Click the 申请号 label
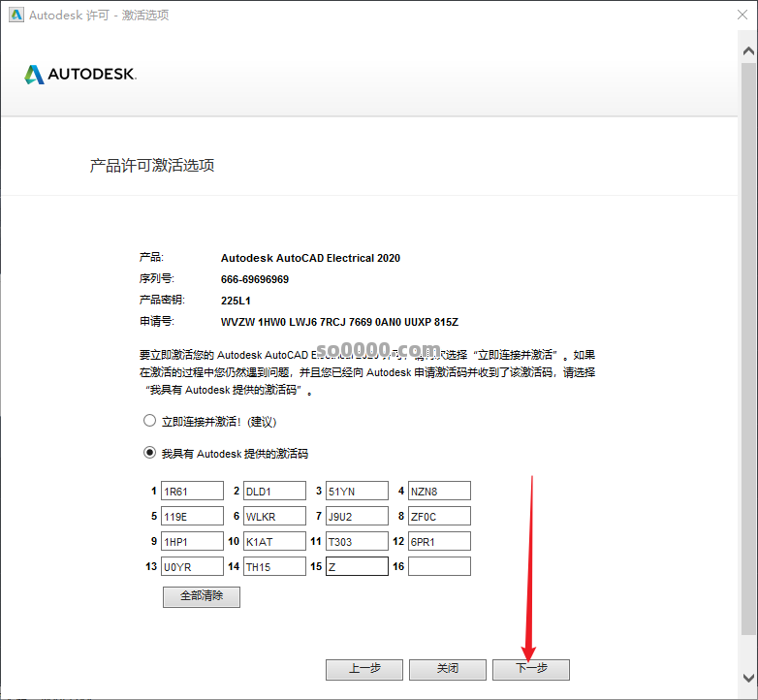This screenshot has height=700, width=758. pos(157,321)
